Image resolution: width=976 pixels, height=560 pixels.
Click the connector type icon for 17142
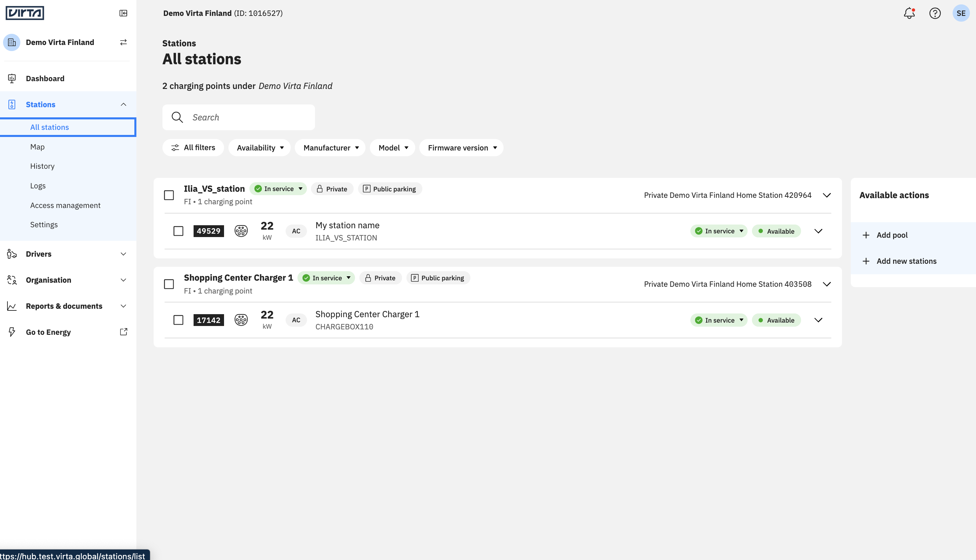pyautogui.click(x=241, y=320)
